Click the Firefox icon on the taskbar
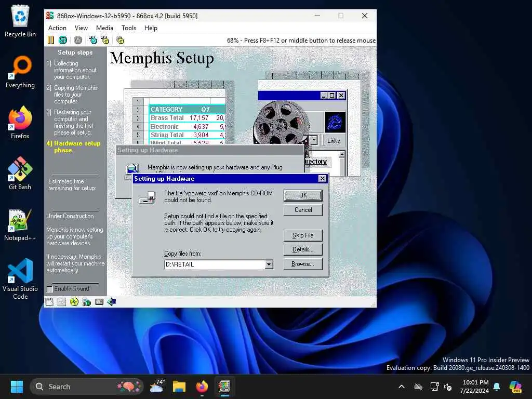This screenshot has height=399, width=532. coord(202,387)
